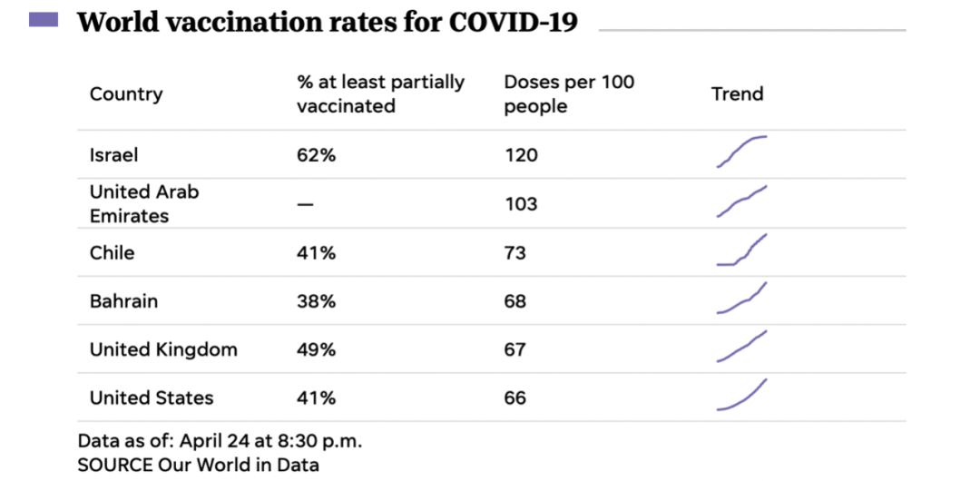Click the World vaccination rates title
This screenshot has height=481, width=980.
pyautogui.click(x=328, y=22)
